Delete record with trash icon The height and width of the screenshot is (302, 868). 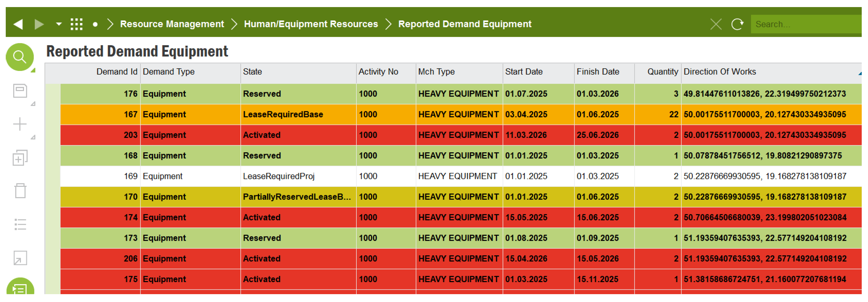point(20,191)
